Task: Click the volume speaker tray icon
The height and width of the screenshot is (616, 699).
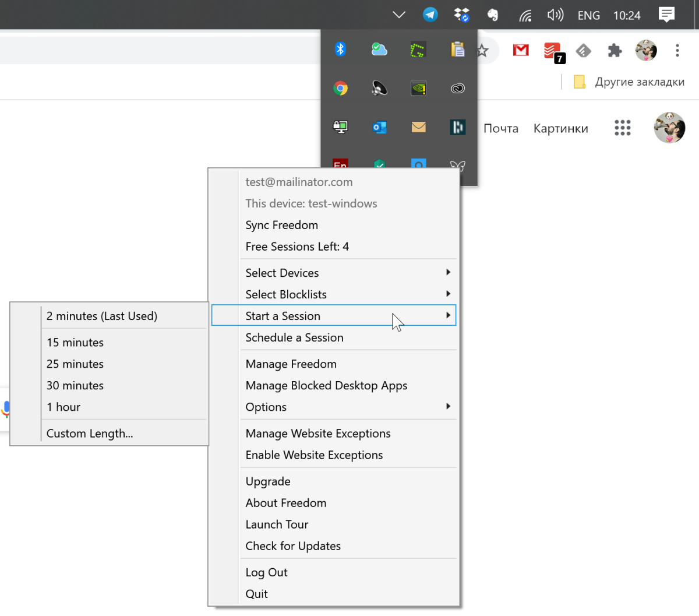Action: (x=555, y=15)
